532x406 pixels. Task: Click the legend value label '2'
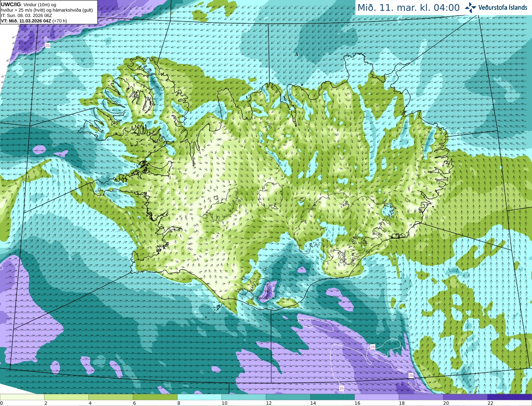[x=46, y=403]
